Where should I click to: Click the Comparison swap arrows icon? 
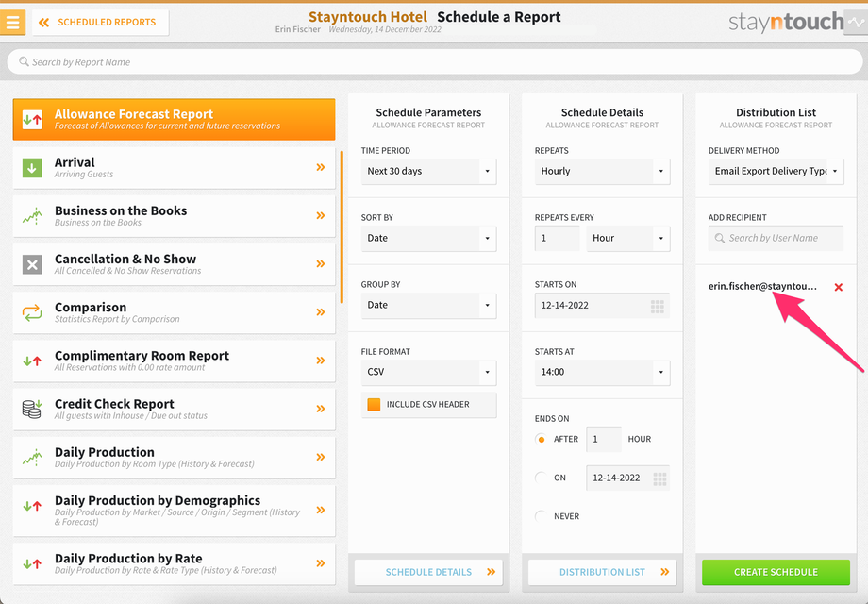click(x=32, y=312)
